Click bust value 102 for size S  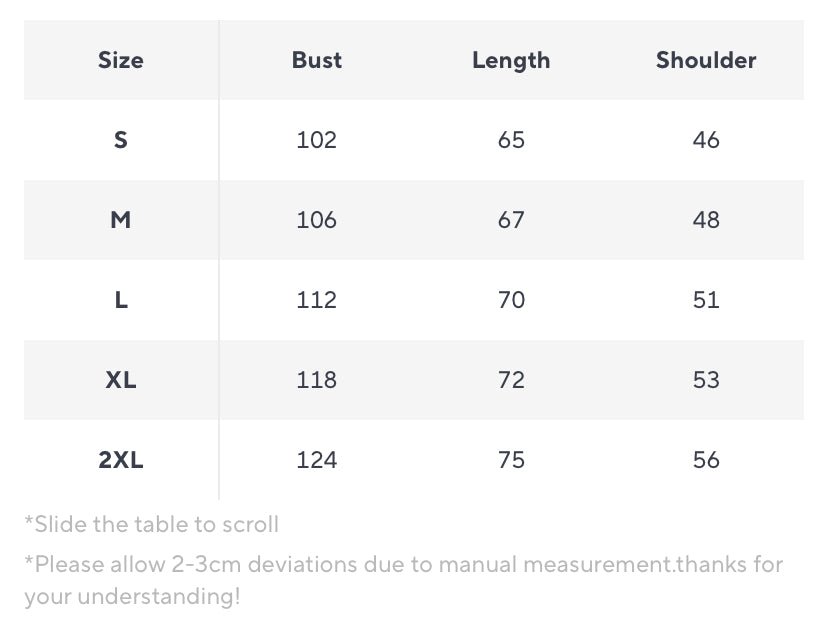pos(316,140)
